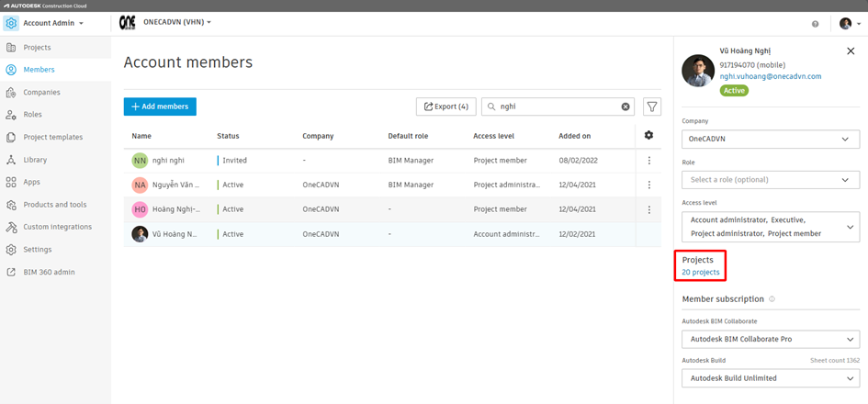The height and width of the screenshot is (404, 868).
Task: Open the ONECADVN (VHN) account switcher
Action: pos(177,22)
